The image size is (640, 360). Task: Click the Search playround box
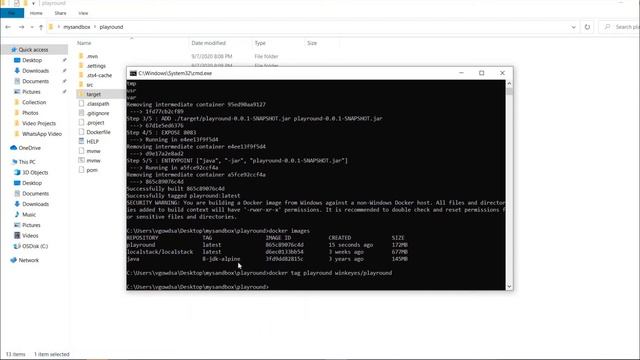pos(620,27)
